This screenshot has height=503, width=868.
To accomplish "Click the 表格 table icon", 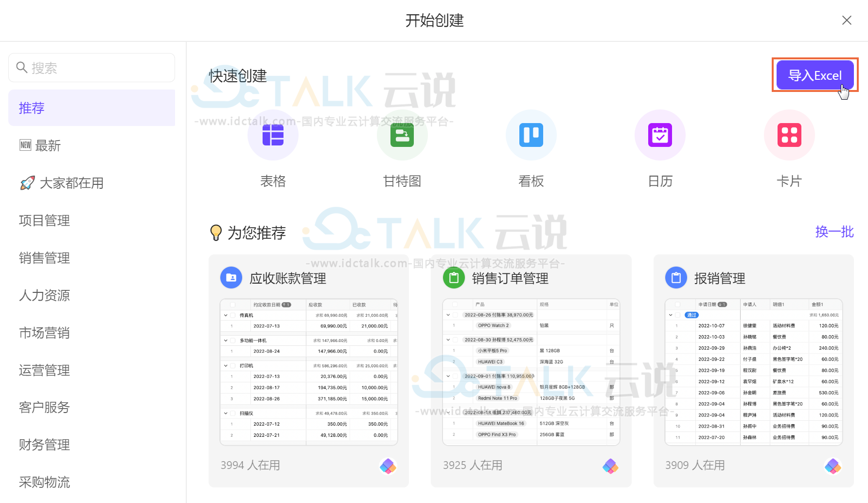I will click(273, 135).
